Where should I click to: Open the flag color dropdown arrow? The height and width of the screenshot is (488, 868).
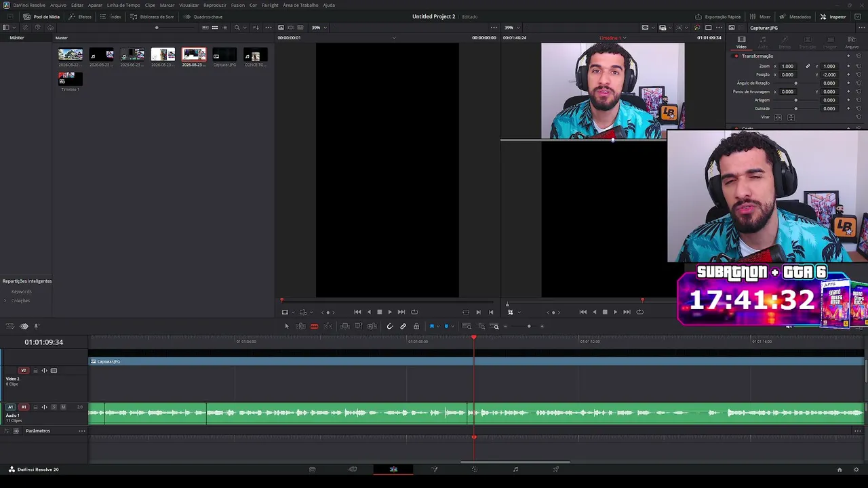pyautogui.click(x=437, y=326)
